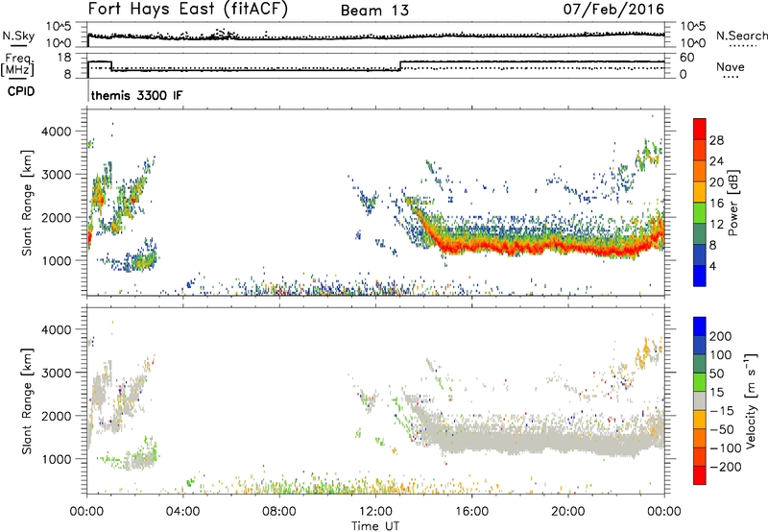The height and width of the screenshot is (532, 768).
Task: Pick the bright blue bottom segment of power color bar
Action: coord(700,276)
